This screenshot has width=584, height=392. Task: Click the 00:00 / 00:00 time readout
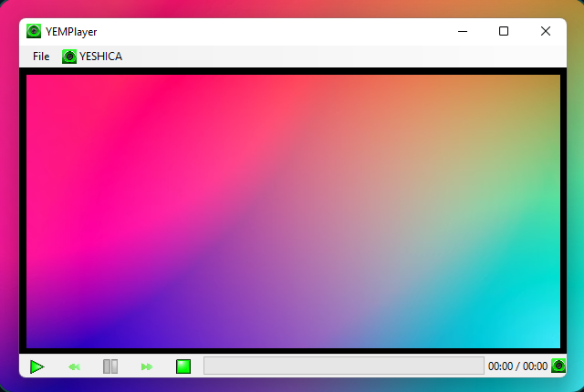click(x=517, y=366)
